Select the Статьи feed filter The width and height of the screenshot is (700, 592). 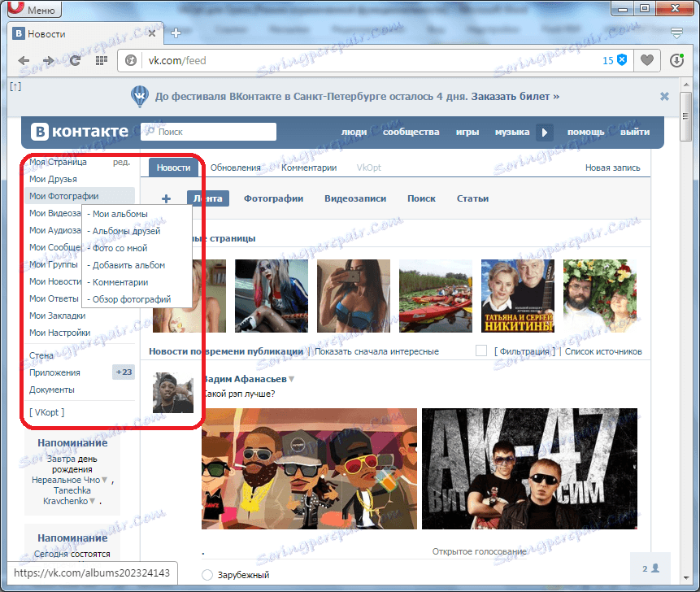[473, 198]
